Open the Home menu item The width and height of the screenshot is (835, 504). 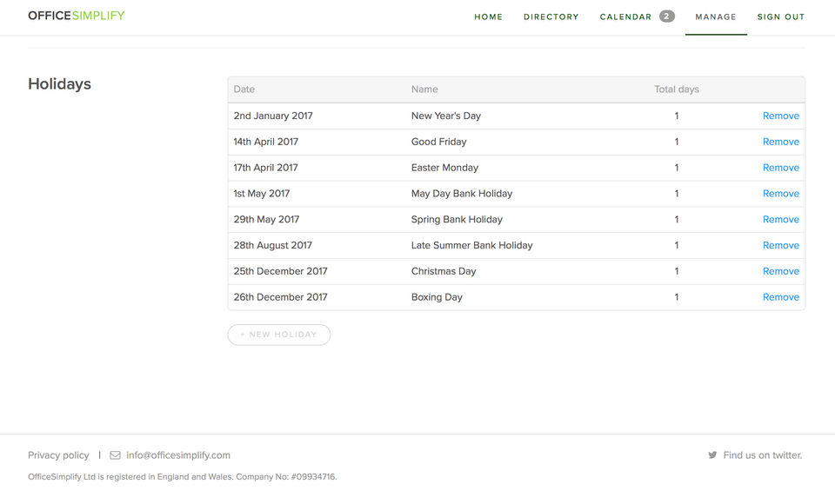(x=488, y=17)
